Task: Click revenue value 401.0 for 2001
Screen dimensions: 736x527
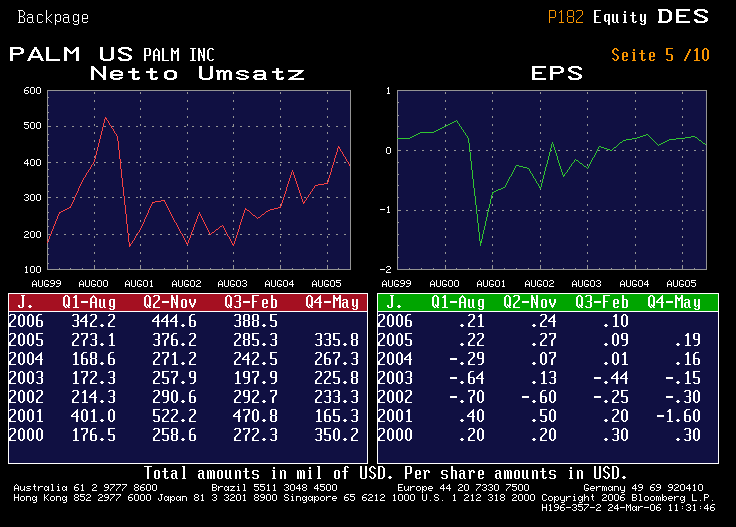Action: tap(93, 416)
